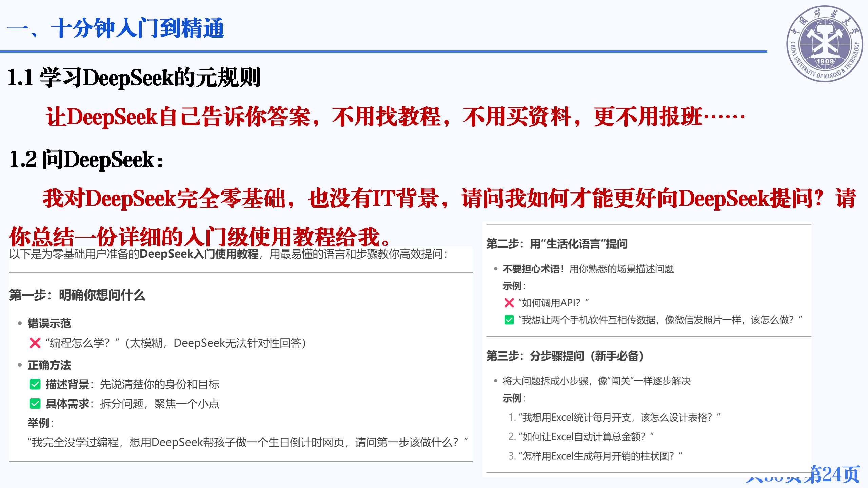Click green check beside 具体需求
The width and height of the screenshot is (868, 488).
(x=35, y=404)
